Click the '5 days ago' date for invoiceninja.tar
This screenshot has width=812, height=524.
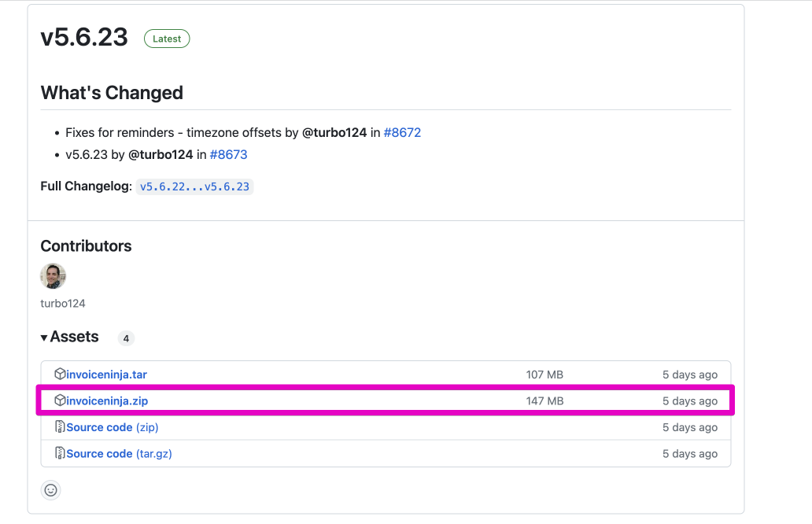[x=690, y=375]
